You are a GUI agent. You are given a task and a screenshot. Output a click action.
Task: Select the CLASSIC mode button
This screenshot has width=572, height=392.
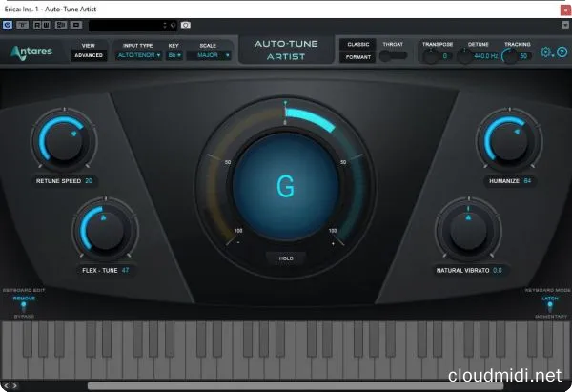coord(357,44)
